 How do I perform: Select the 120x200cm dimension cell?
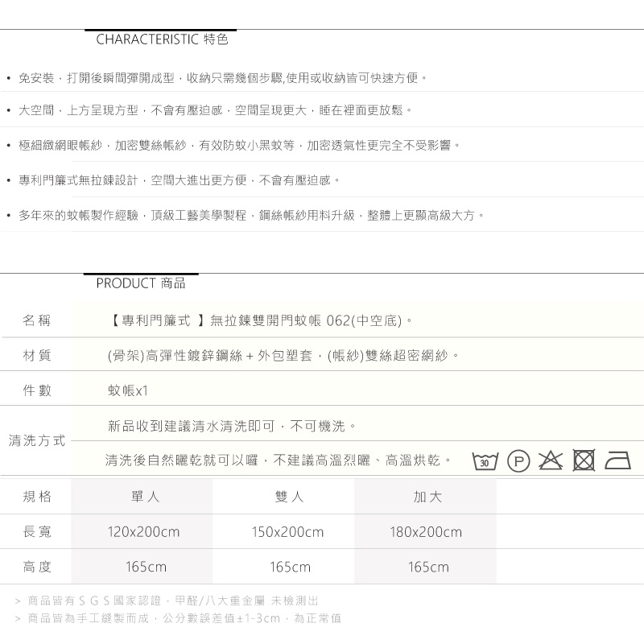[143, 532]
